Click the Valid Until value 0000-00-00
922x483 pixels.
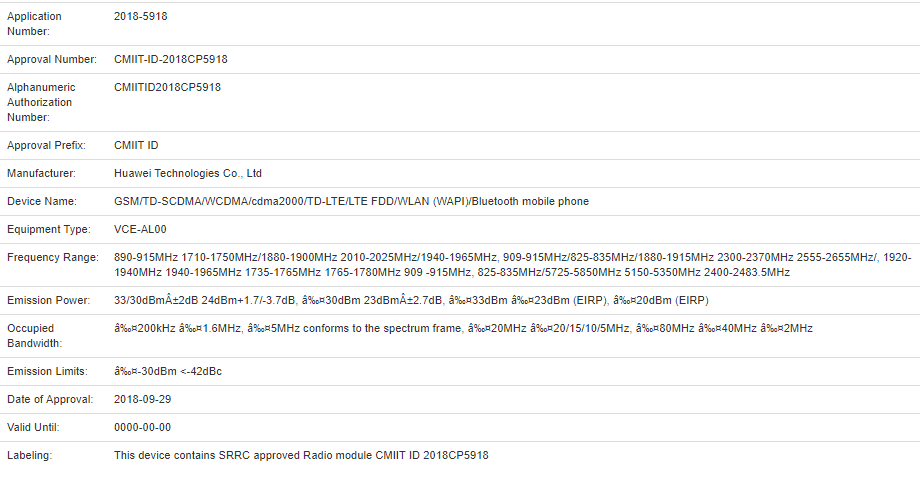[x=143, y=427]
